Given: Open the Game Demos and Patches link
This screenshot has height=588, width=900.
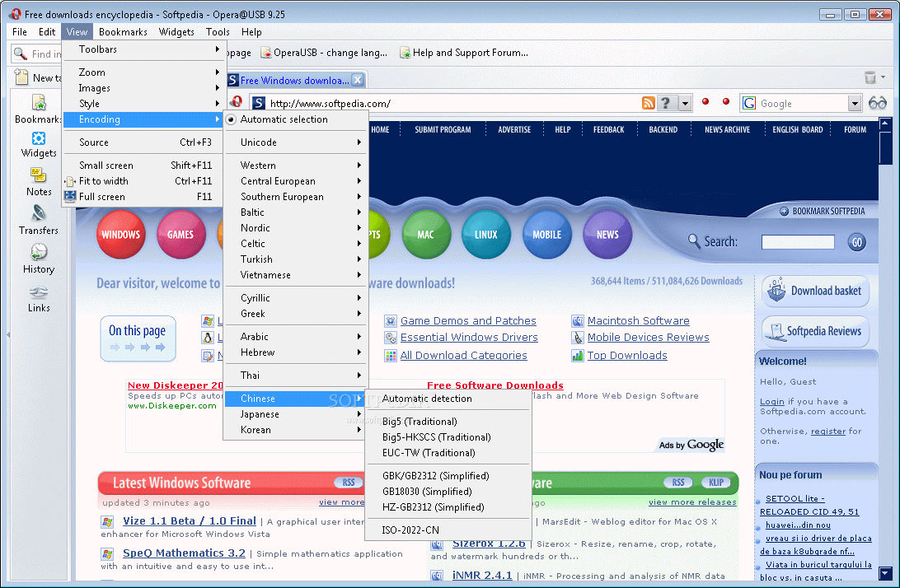Looking at the screenshot, I should coord(468,320).
